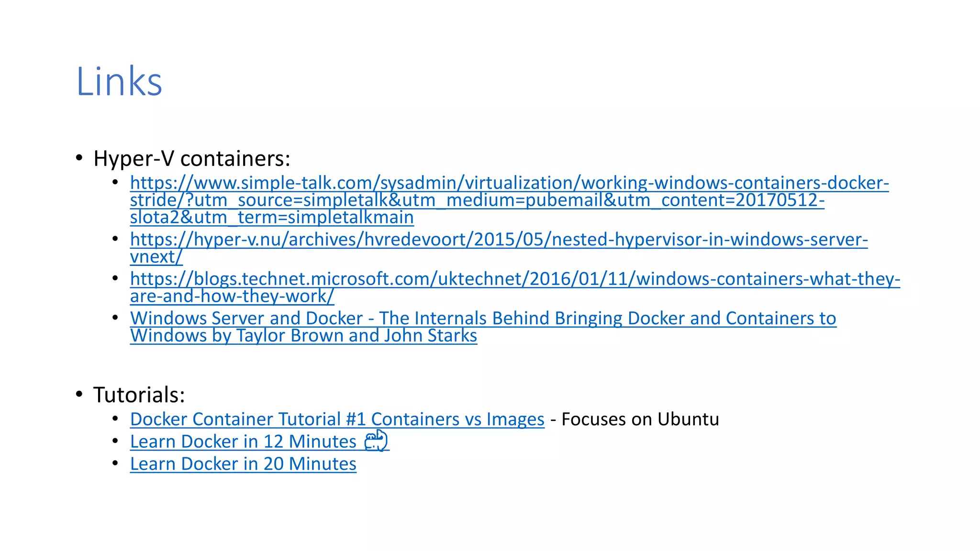Select the Hyper-V containers heading text
This screenshot has width=980, height=551.
[x=192, y=159]
